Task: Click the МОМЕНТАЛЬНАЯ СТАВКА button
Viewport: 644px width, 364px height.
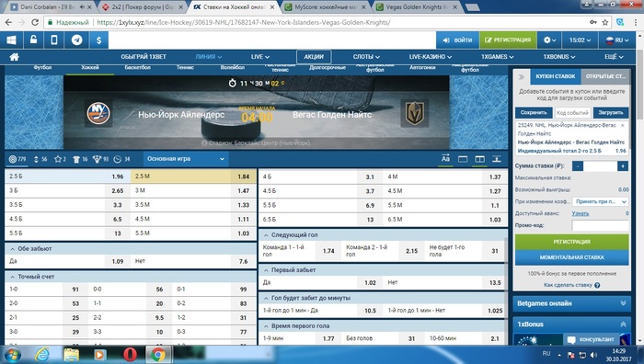Action: coord(571,257)
